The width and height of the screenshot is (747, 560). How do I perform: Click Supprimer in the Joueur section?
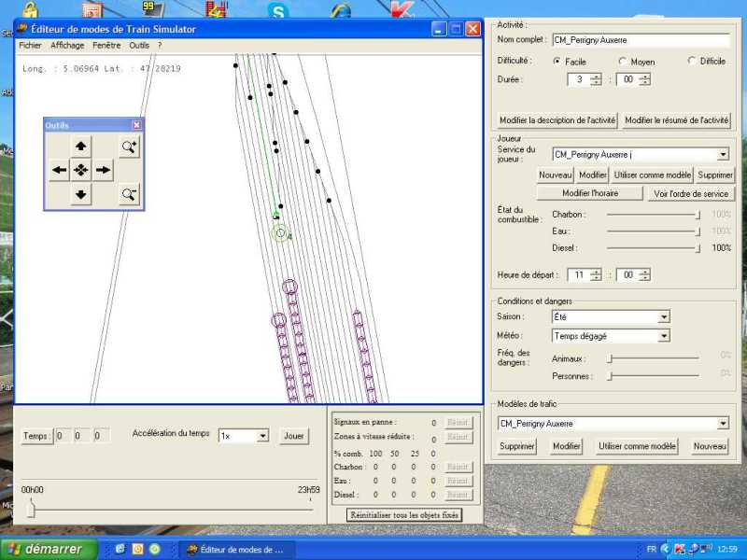715,175
